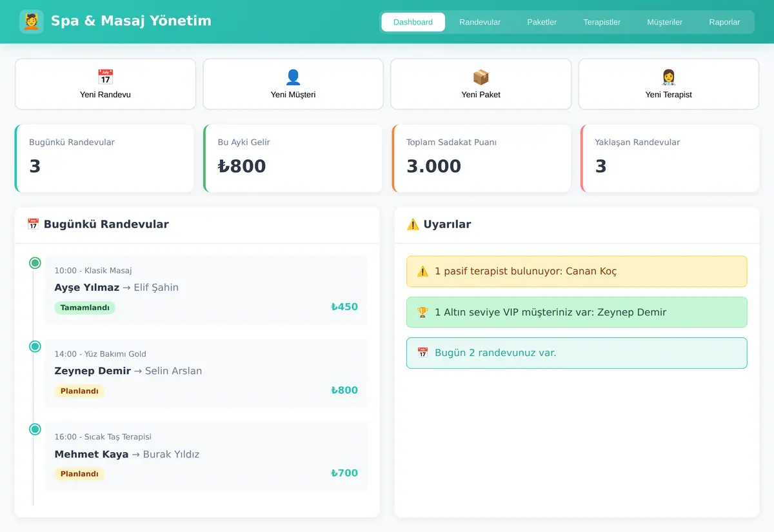Viewport: 774px width, 532px height.
Task: Click the Spa & Masaj Yönetim title
Action: (131, 21)
